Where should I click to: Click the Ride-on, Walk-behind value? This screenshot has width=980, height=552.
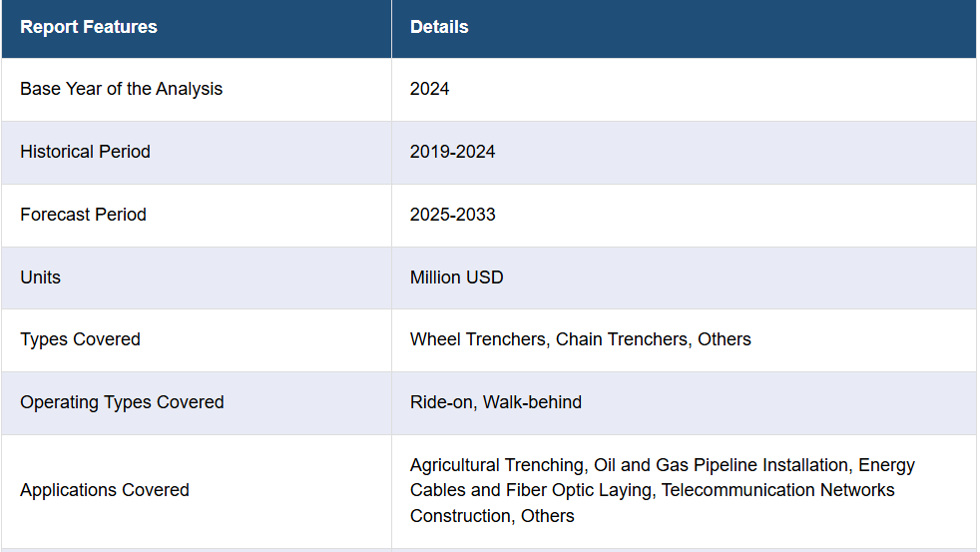(x=496, y=402)
